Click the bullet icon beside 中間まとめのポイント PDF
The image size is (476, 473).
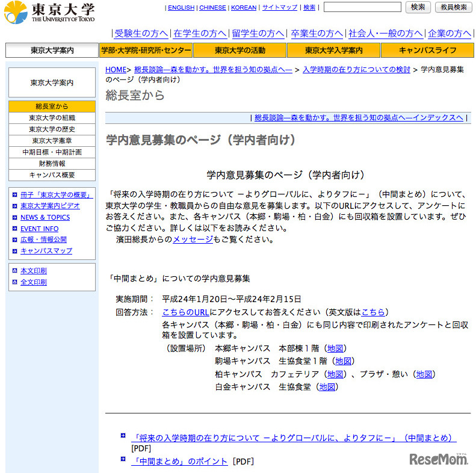point(123,459)
